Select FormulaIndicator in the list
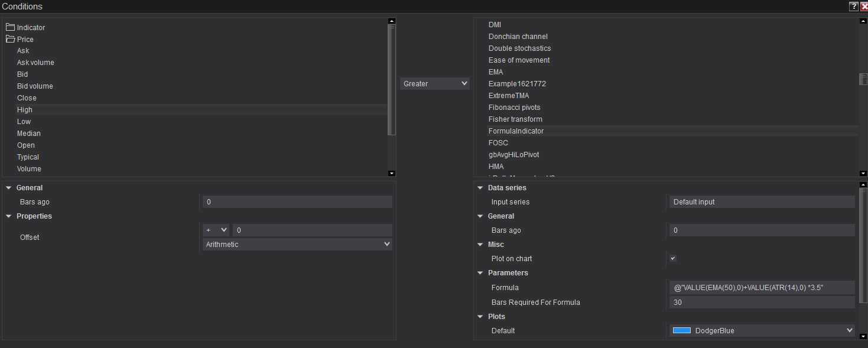The width and height of the screenshot is (868, 348). [x=516, y=131]
